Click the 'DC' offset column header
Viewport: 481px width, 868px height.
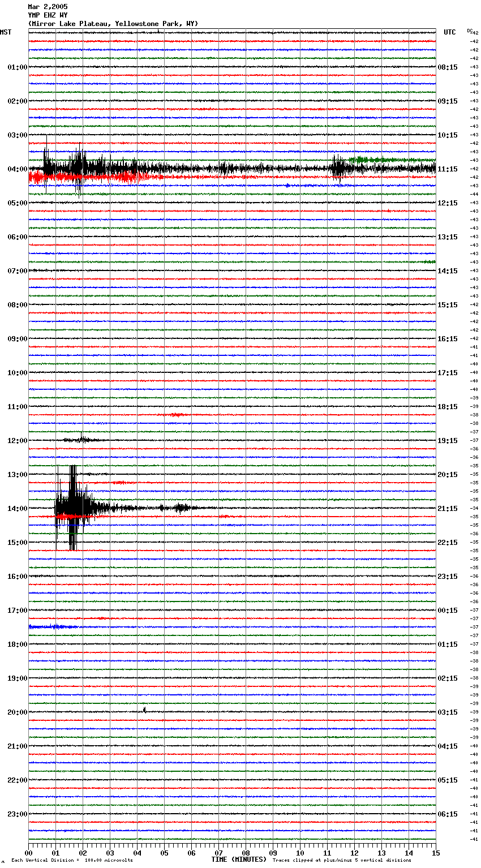470,30
